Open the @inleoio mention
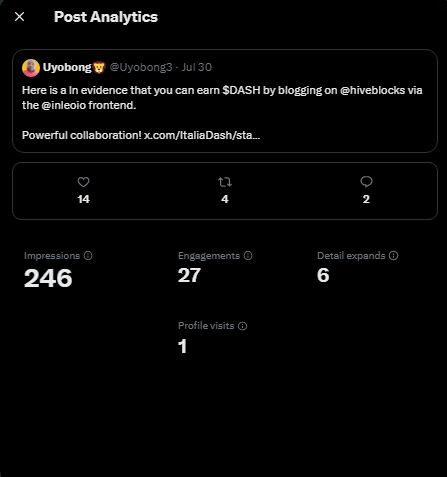 coord(64,105)
